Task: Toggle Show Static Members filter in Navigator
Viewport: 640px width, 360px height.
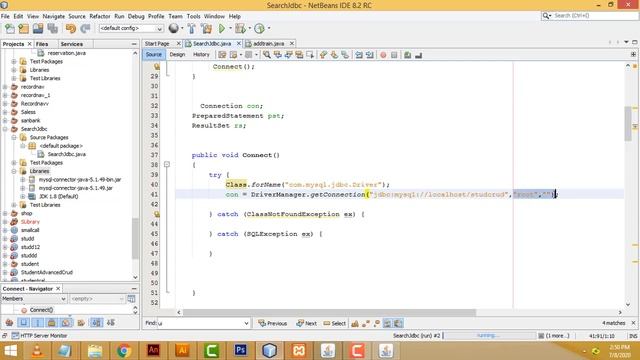Action: pos(38,322)
